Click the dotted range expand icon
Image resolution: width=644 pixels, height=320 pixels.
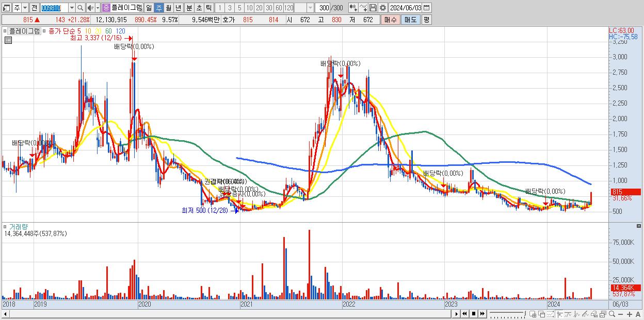(x=550, y=314)
